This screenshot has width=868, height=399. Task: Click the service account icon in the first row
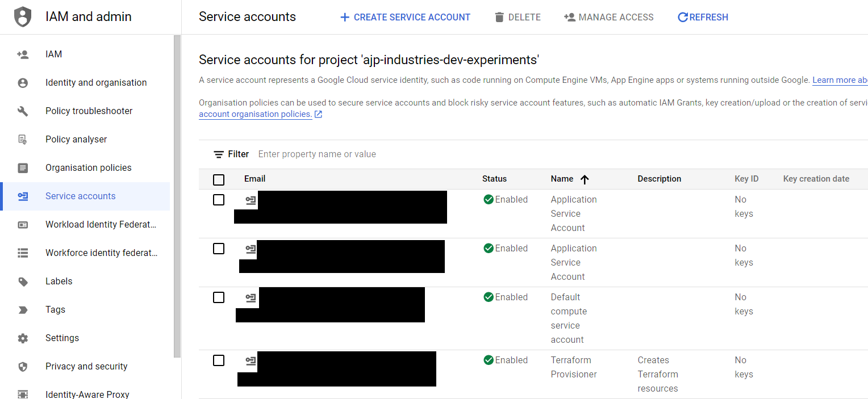click(251, 200)
